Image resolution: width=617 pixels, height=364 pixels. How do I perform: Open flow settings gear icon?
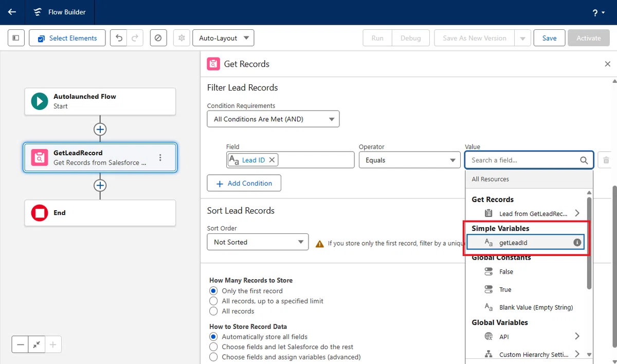181,38
